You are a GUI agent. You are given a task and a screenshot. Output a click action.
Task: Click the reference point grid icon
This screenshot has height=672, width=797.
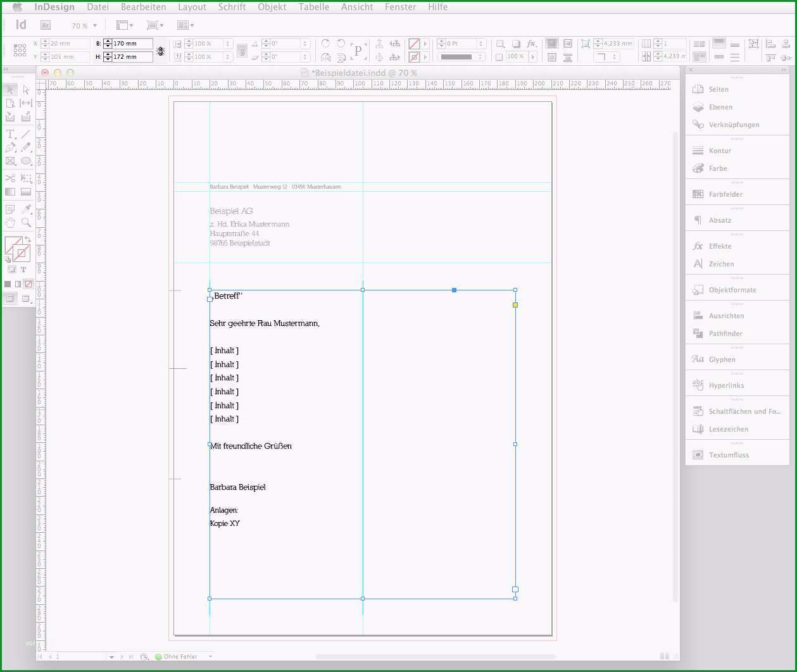tap(20, 50)
